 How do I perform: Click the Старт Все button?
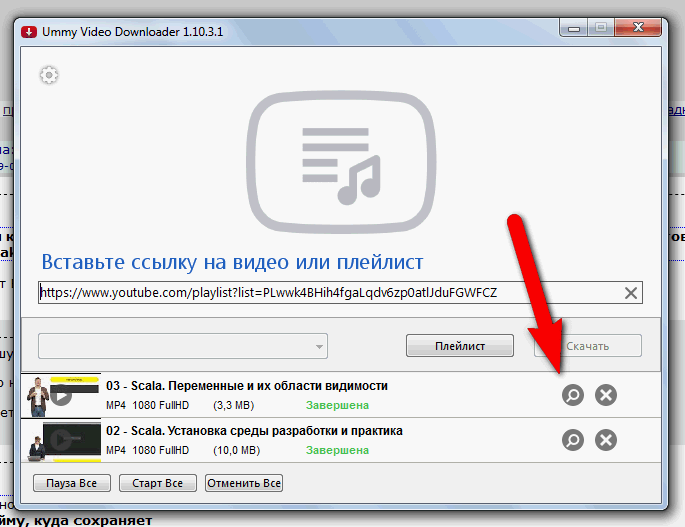click(157, 483)
